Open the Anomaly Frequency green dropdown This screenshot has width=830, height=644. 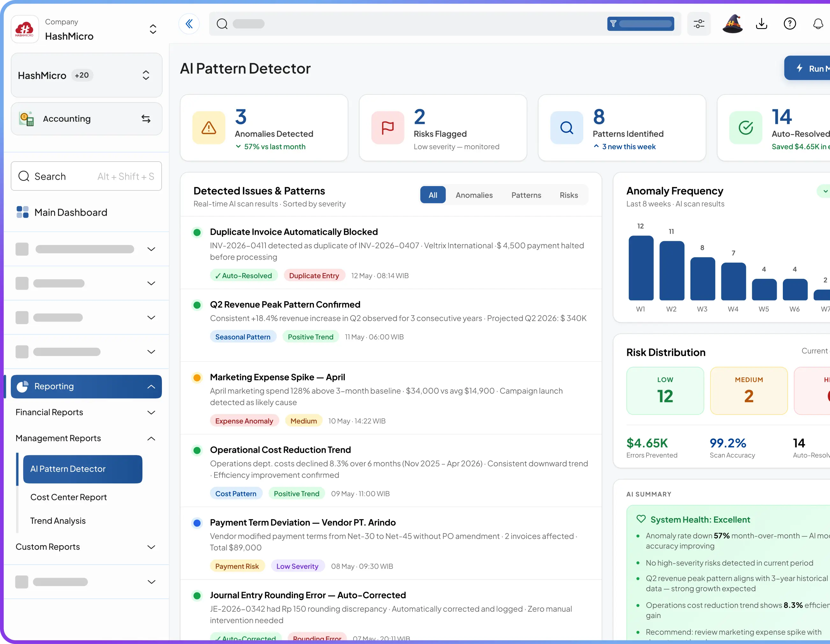(x=824, y=191)
